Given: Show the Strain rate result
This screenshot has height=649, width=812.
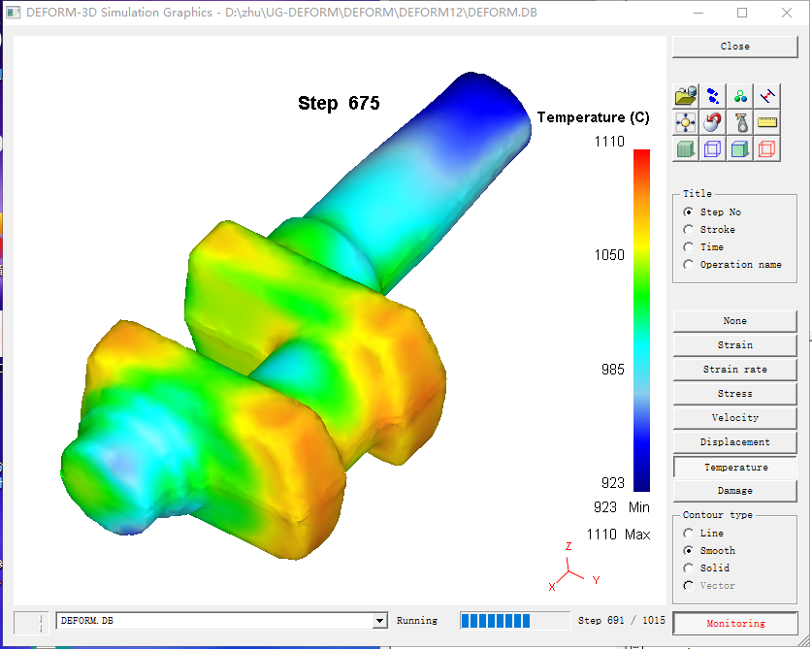Looking at the screenshot, I should click(734, 370).
